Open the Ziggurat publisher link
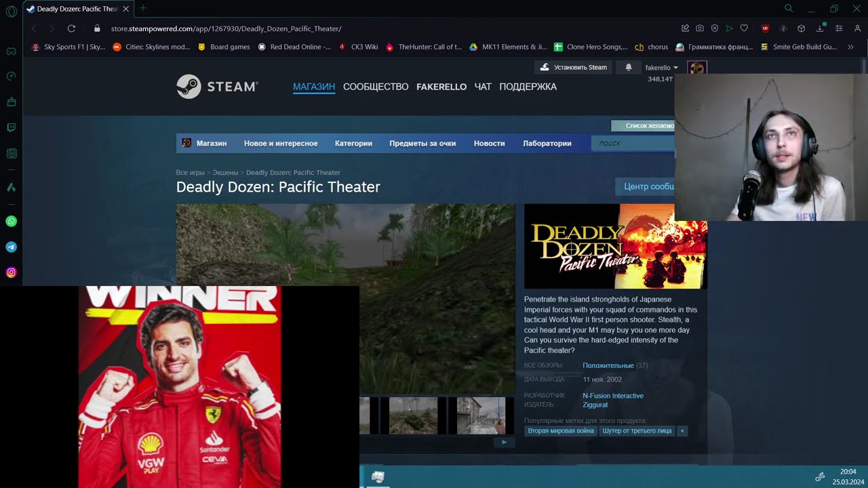 595,405
